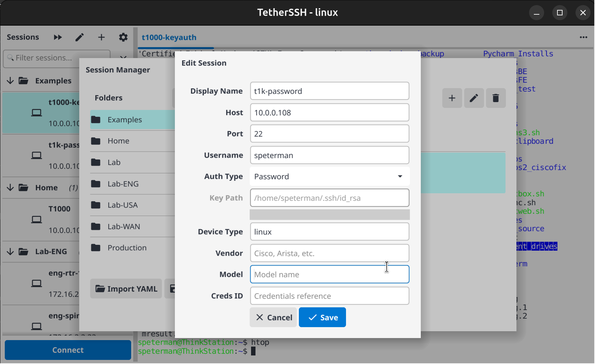This screenshot has height=364, width=595.
Task: Maximize the TetherSSH window
Action: click(x=560, y=13)
